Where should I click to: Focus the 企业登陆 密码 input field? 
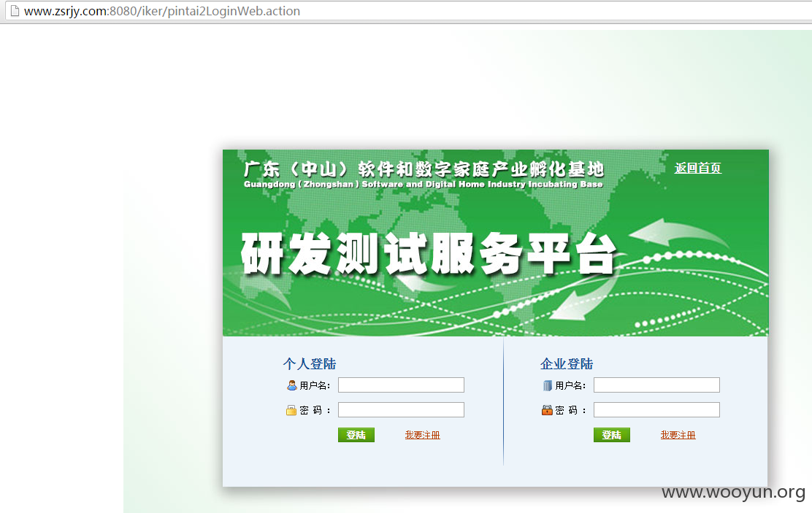click(x=656, y=409)
